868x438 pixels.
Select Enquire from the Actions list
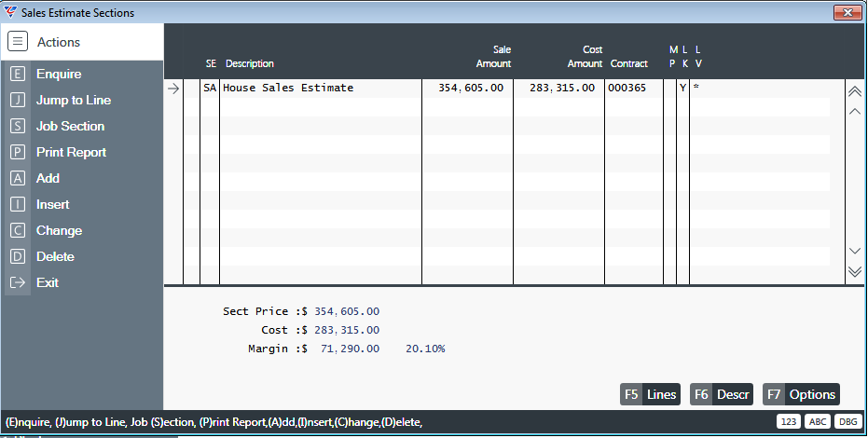pyautogui.click(x=59, y=74)
